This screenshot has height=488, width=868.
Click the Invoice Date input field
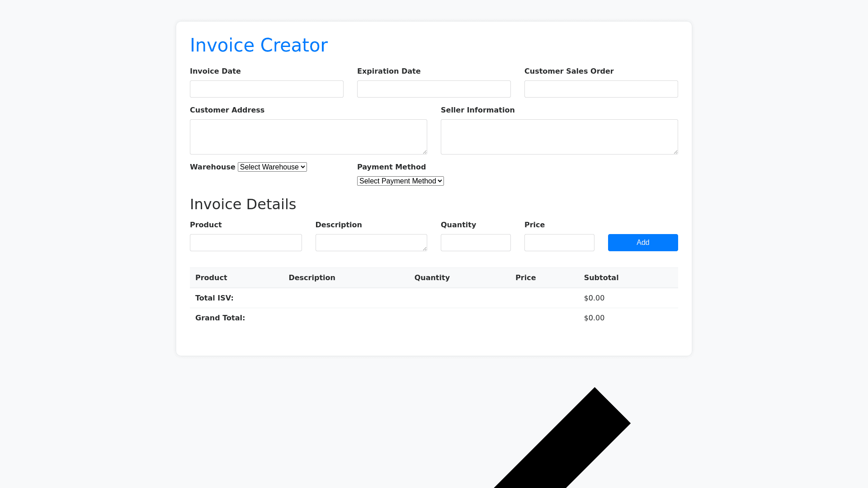(266, 89)
